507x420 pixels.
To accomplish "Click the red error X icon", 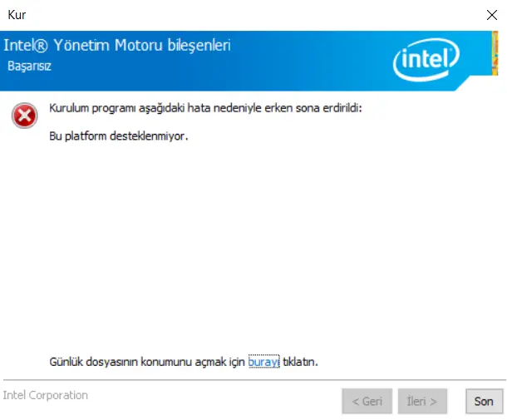I will pos(25,116).
